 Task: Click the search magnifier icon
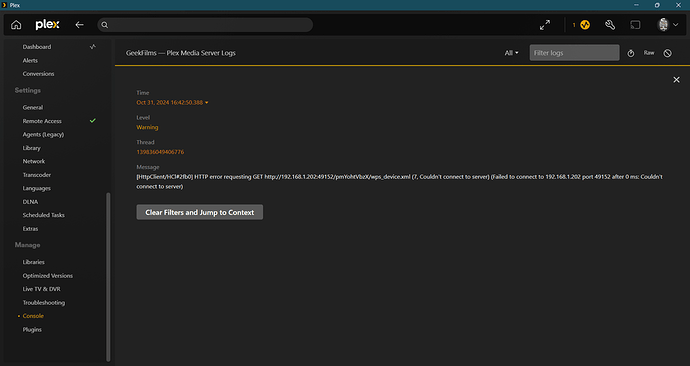point(105,25)
